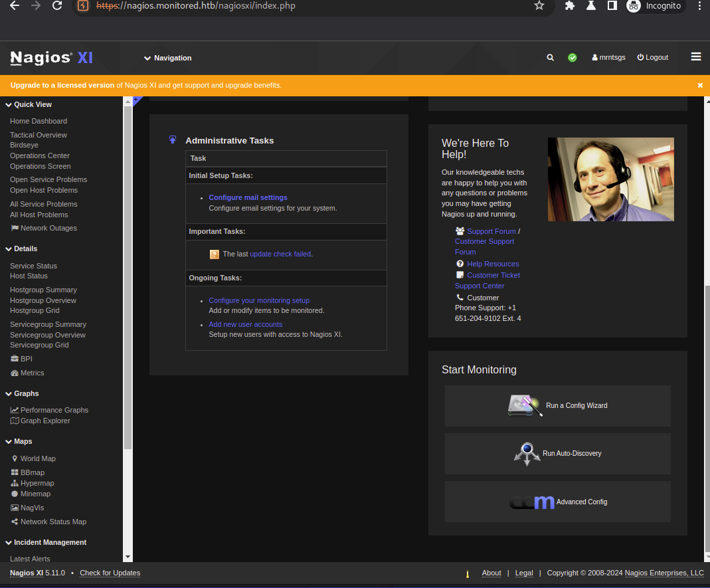Screen dimensions: 710x588
Task: Click the green system status check icon
Action: click(x=573, y=58)
